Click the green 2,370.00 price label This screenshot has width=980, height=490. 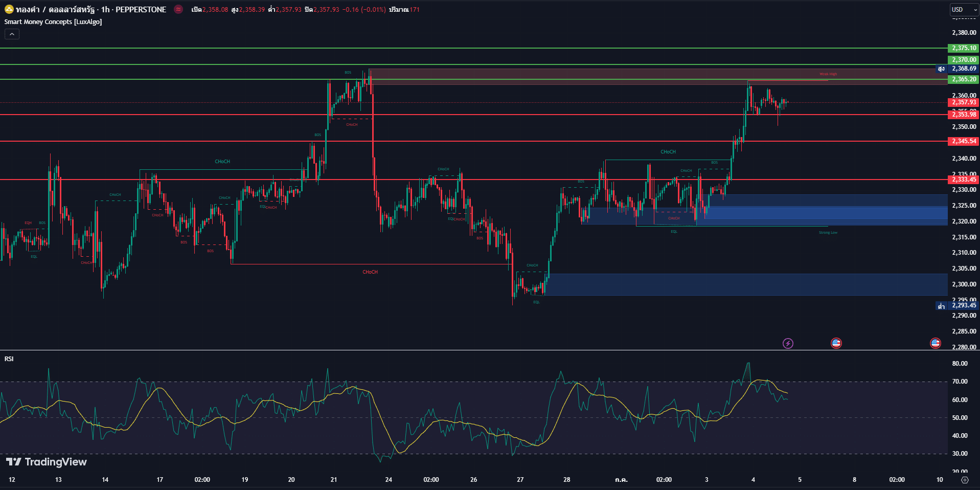[x=964, y=60]
